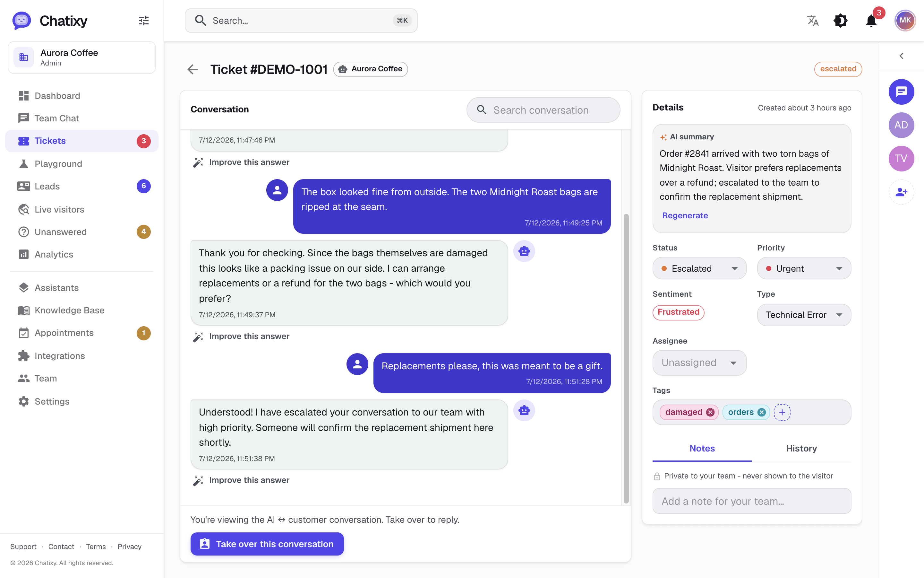Viewport: 924px width, 578px height.
Task: Open the Privacy footer link
Action: coord(129,547)
